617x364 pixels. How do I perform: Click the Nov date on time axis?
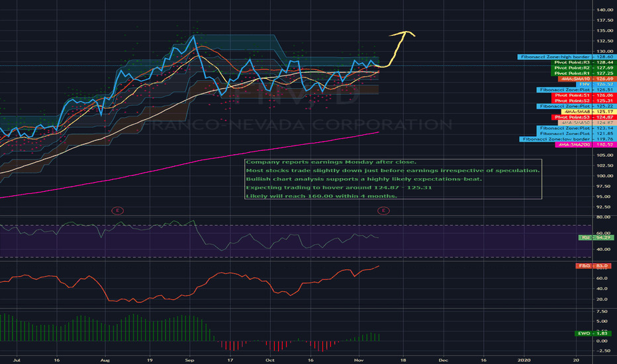coord(358,360)
